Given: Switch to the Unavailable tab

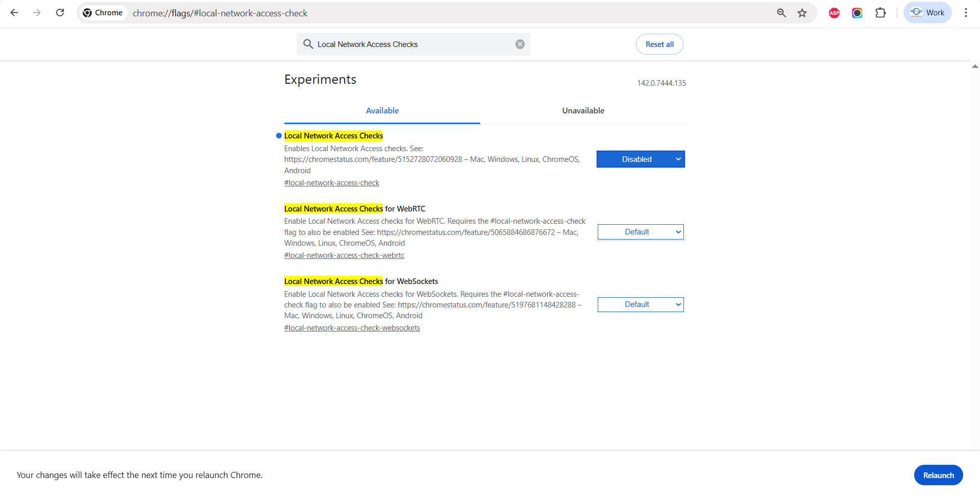Looking at the screenshot, I should tap(583, 111).
